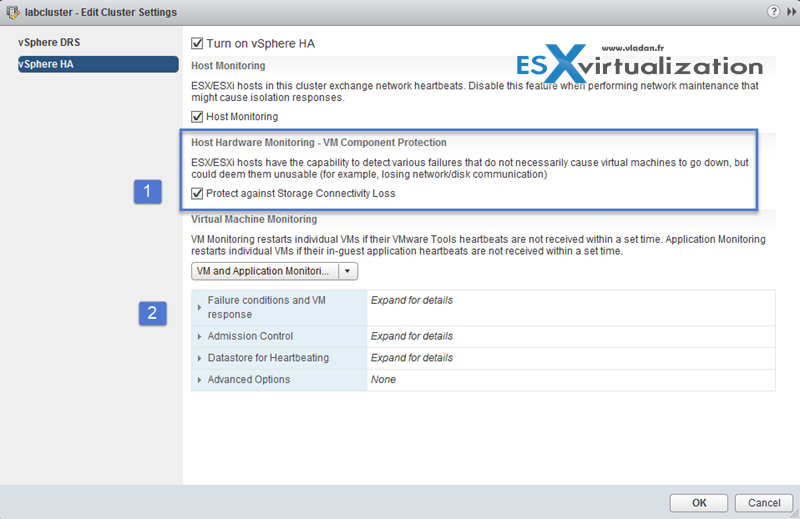This screenshot has width=800, height=519.
Task: Expand the Admission Control section
Action: click(x=199, y=336)
